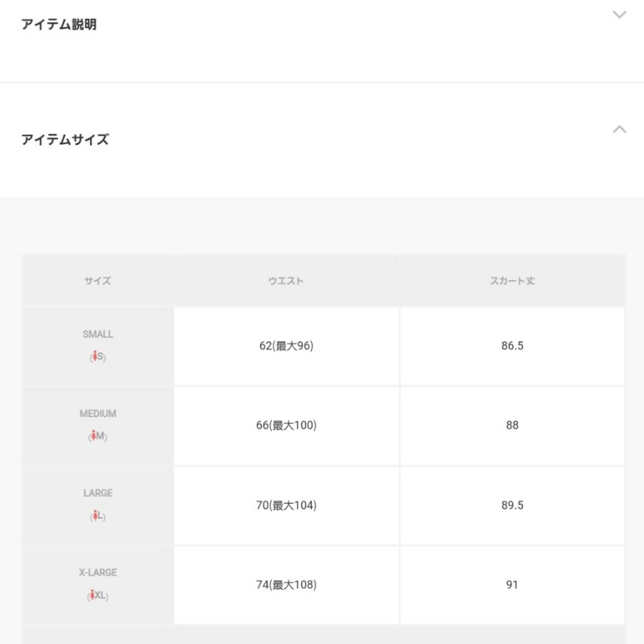This screenshot has height=644, width=644.
Task: Select the X-LARGE size row header
Action: click(98, 585)
